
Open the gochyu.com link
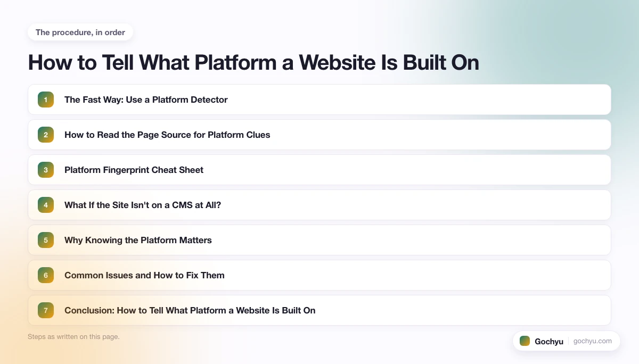[593, 341]
